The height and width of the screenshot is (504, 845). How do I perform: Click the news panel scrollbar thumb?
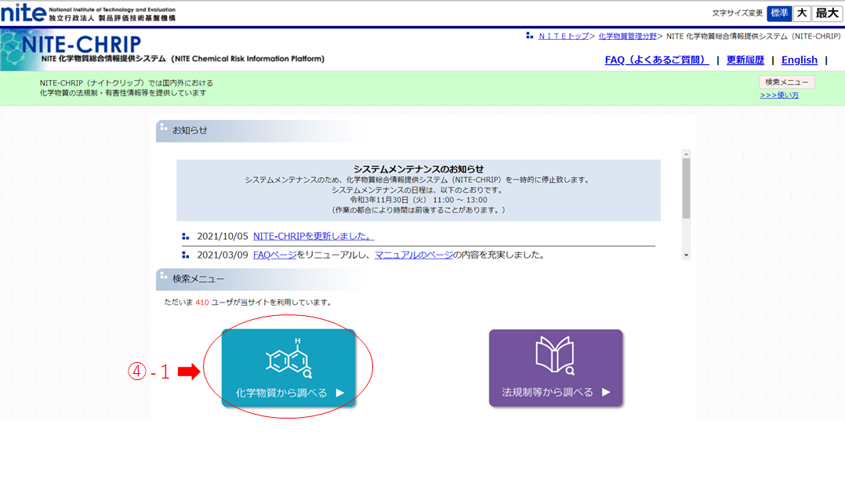click(x=686, y=188)
